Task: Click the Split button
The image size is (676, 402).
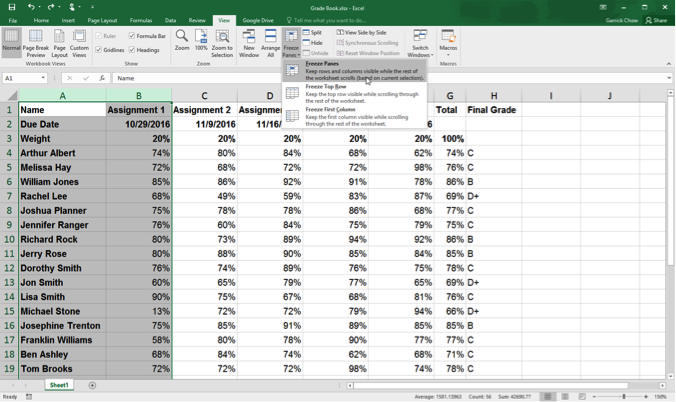Action: click(x=312, y=33)
